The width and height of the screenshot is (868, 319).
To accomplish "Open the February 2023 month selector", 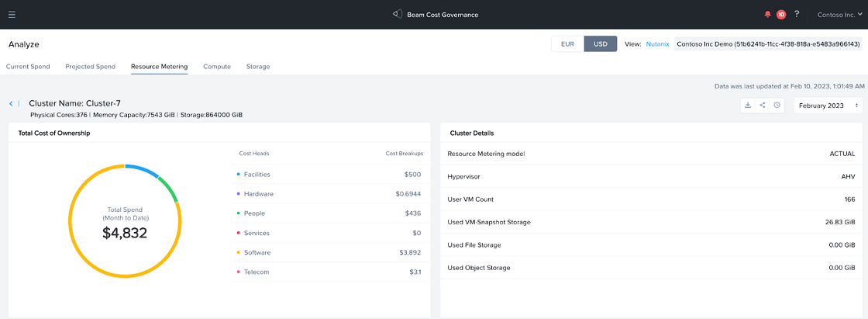I will click(828, 106).
